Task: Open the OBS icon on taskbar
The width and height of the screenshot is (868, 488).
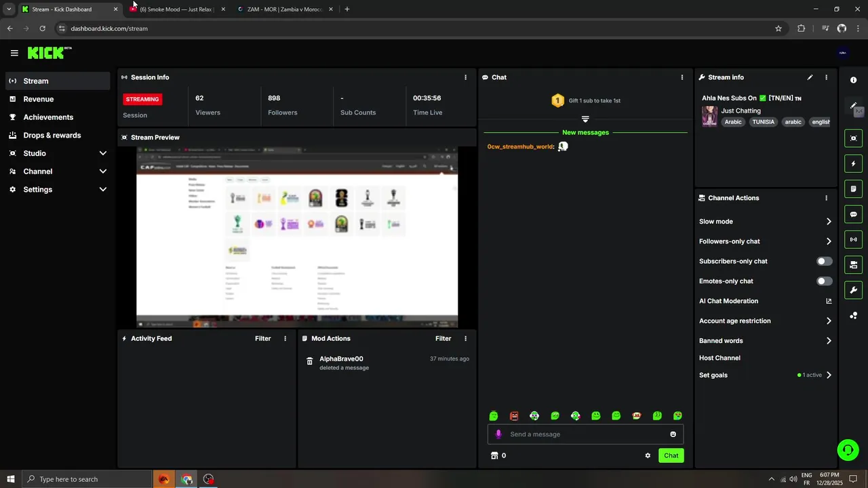Action: click(x=208, y=479)
